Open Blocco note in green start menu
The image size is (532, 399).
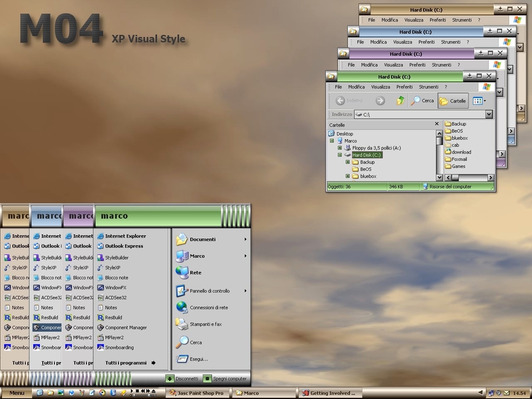113,277
